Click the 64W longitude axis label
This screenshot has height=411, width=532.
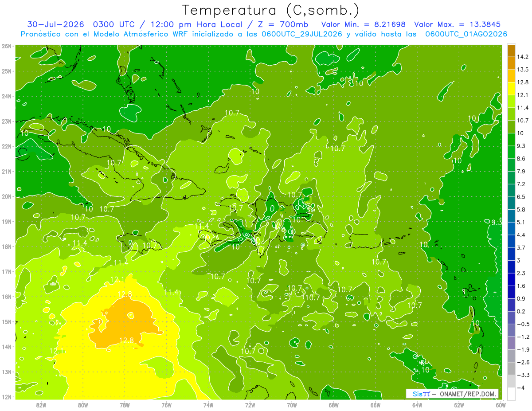point(417,405)
